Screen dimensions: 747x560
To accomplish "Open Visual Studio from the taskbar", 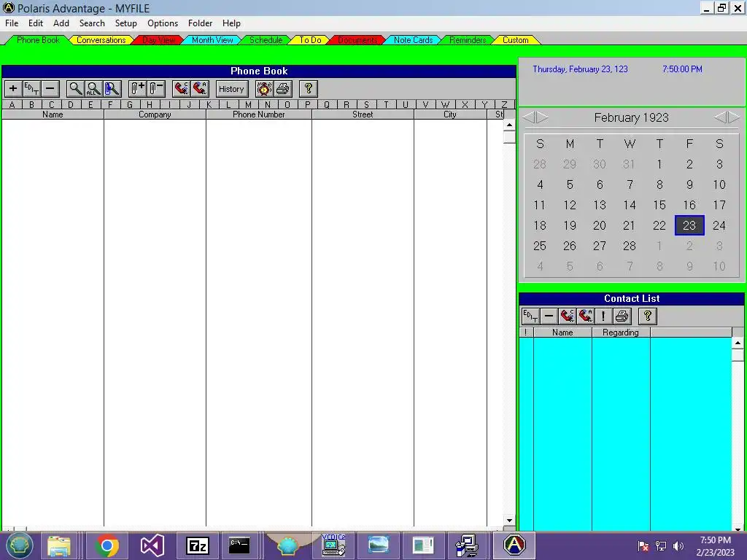I will (x=152, y=545).
